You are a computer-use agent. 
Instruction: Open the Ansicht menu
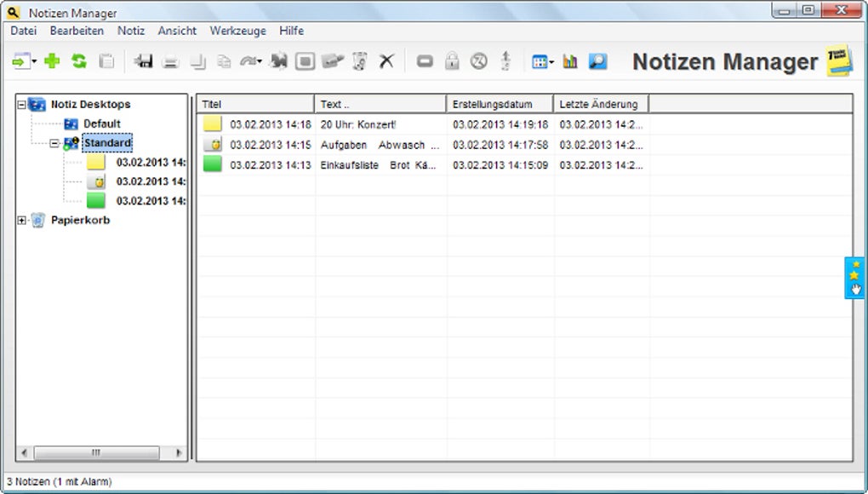[x=177, y=31]
